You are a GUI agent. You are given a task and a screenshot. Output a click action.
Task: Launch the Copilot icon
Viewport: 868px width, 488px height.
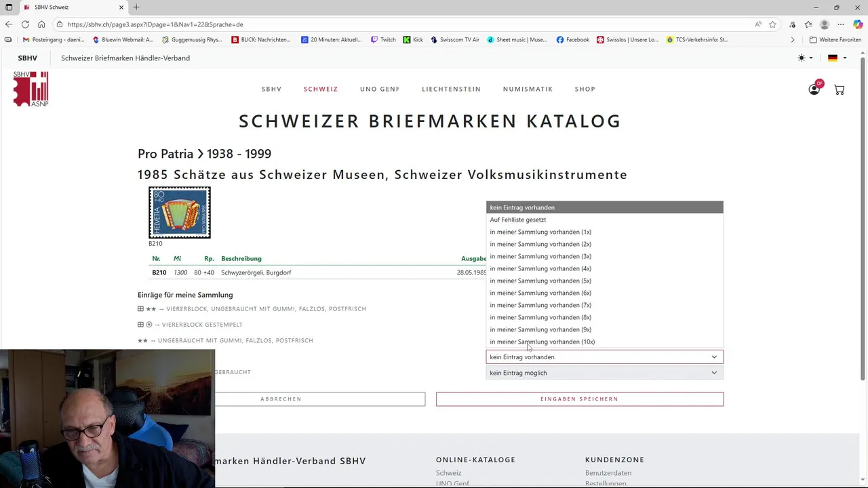click(x=858, y=24)
